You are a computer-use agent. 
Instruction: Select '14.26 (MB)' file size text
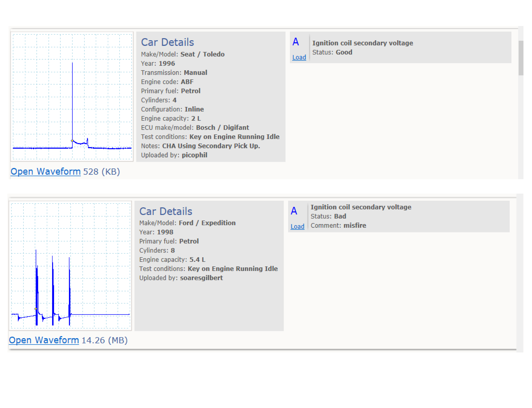pyautogui.click(x=104, y=340)
